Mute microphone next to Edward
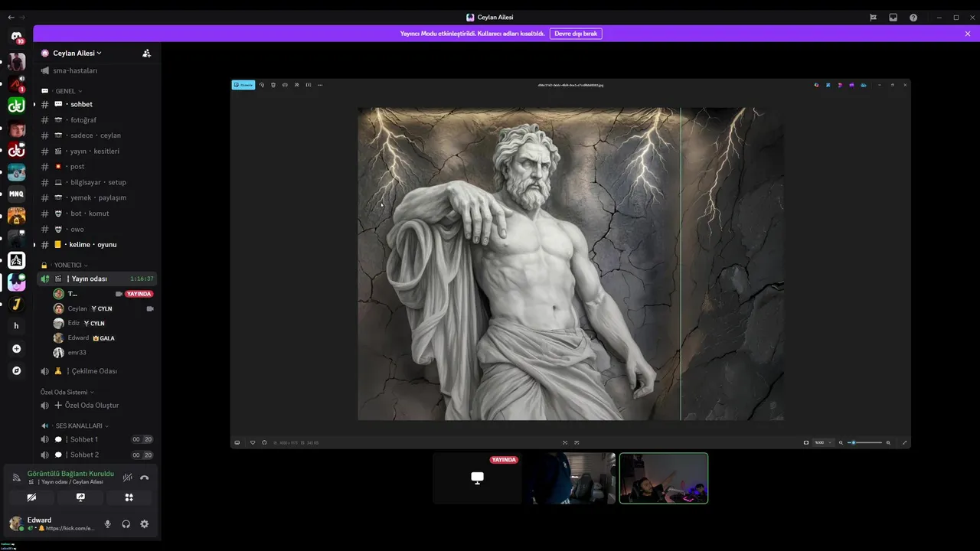This screenshot has width=980, height=551. pyautogui.click(x=108, y=524)
